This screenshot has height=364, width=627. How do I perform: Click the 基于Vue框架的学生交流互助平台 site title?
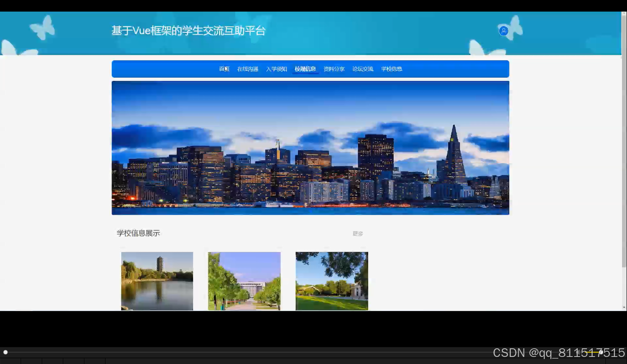point(189,31)
